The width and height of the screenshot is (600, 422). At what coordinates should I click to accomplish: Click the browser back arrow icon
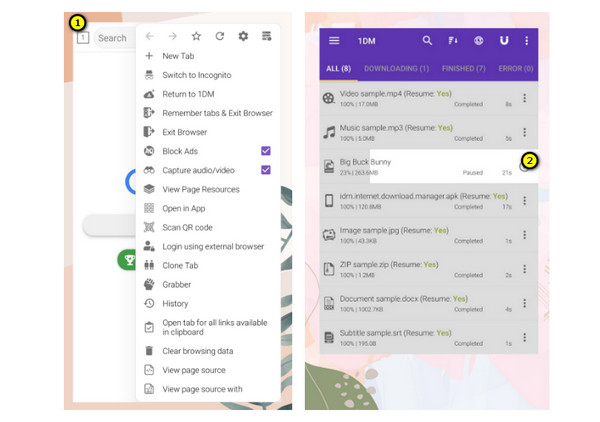pos(150,36)
